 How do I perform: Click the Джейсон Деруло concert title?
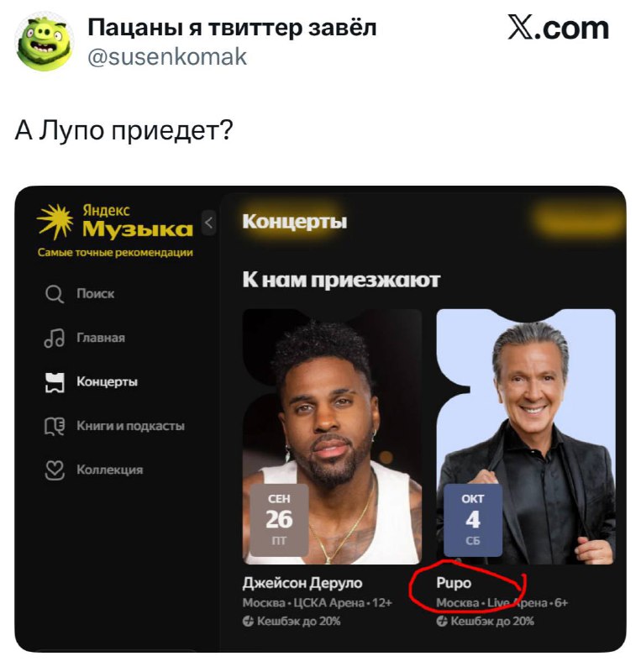click(x=302, y=583)
